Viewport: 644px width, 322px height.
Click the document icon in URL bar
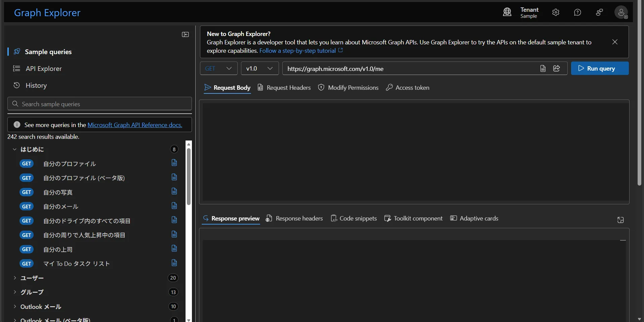point(543,69)
